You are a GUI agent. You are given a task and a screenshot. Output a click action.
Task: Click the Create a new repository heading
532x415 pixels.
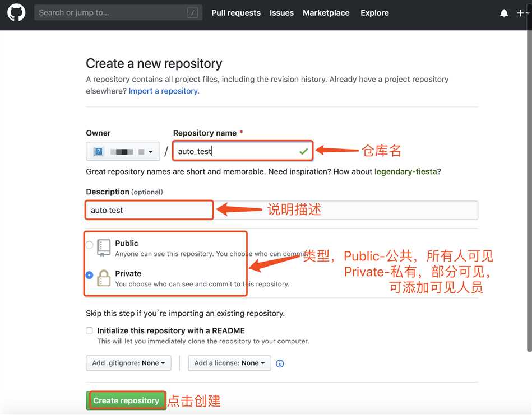pyautogui.click(x=154, y=64)
